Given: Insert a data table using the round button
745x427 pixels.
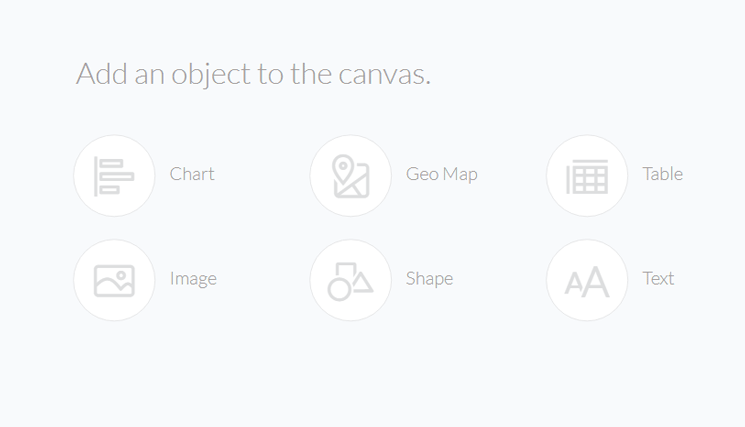Looking at the screenshot, I should click(587, 176).
